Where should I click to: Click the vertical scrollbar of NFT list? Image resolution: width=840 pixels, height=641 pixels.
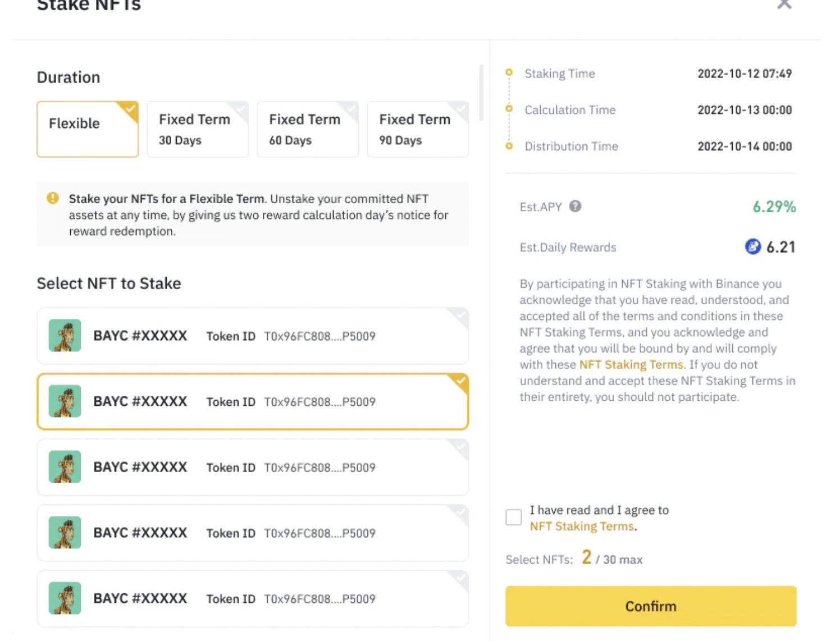[481, 93]
